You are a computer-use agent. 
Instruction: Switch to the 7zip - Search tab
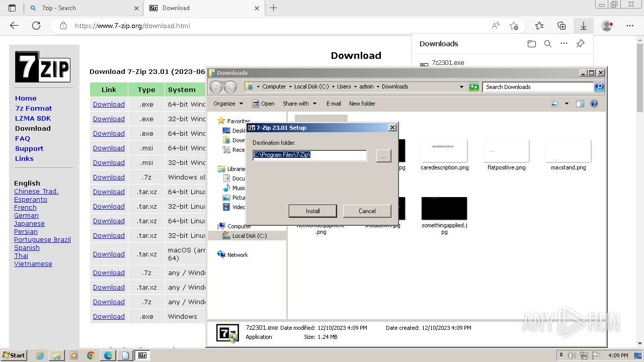84,8
